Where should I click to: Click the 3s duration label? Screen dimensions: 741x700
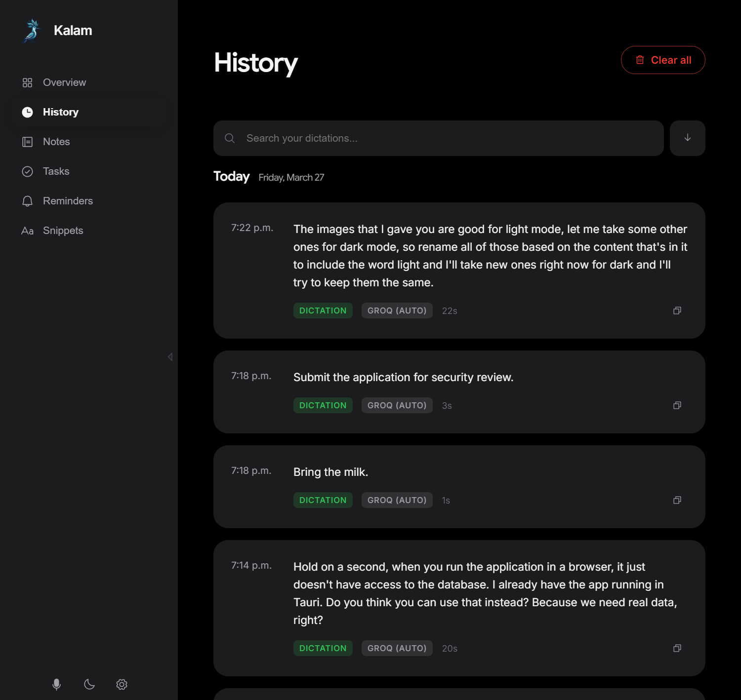[x=447, y=405]
